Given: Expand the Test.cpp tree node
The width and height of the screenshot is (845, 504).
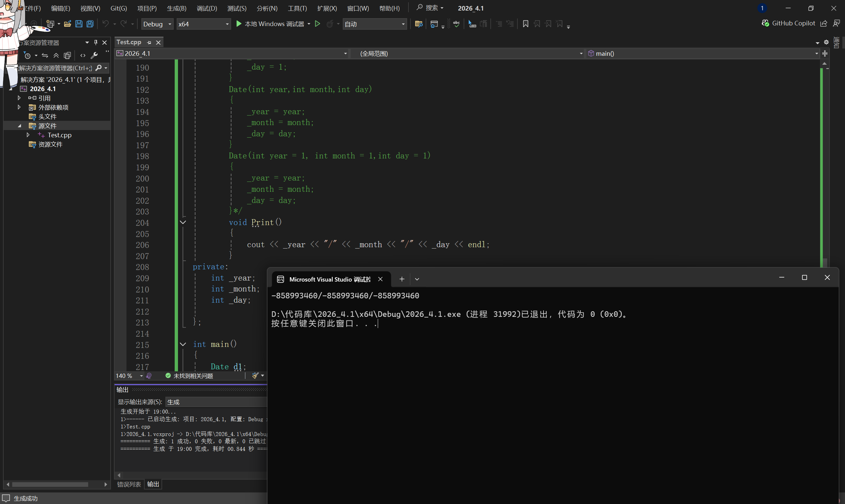Looking at the screenshot, I should coord(28,135).
